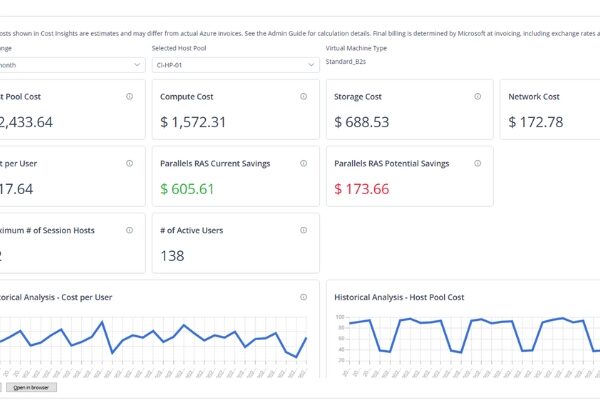This screenshot has height=400, width=600.
Task: Click the info icon on Host Pool Cost card
Action: point(129,97)
